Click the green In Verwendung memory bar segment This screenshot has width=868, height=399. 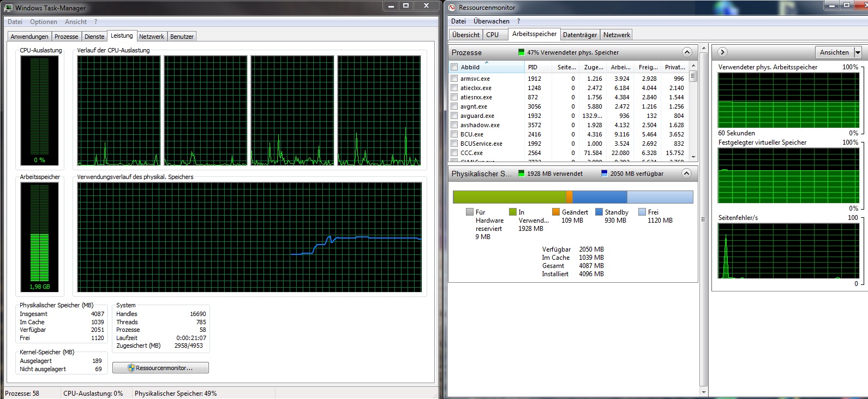pyautogui.click(x=510, y=196)
